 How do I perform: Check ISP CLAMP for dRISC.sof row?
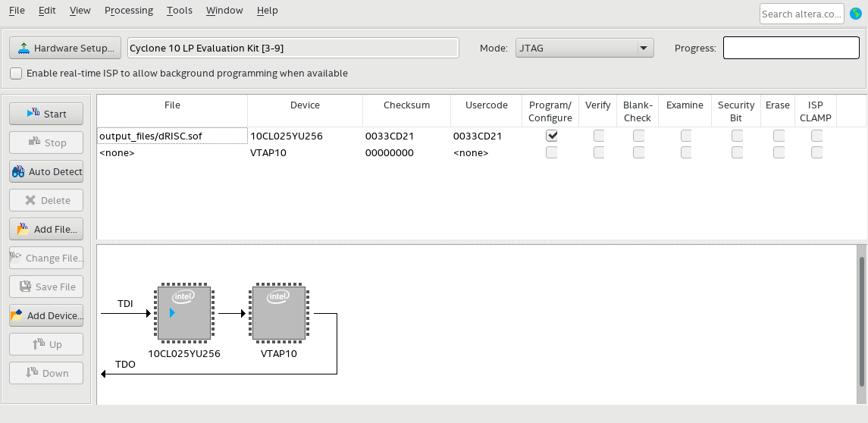point(816,136)
